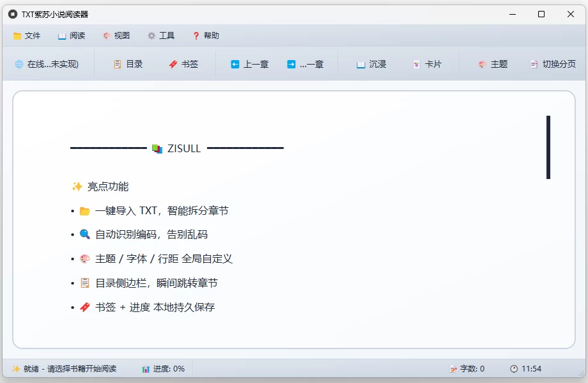Click the 进度 progress indicator in status bar
Viewport: 588px width, 383px height.
(164, 369)
